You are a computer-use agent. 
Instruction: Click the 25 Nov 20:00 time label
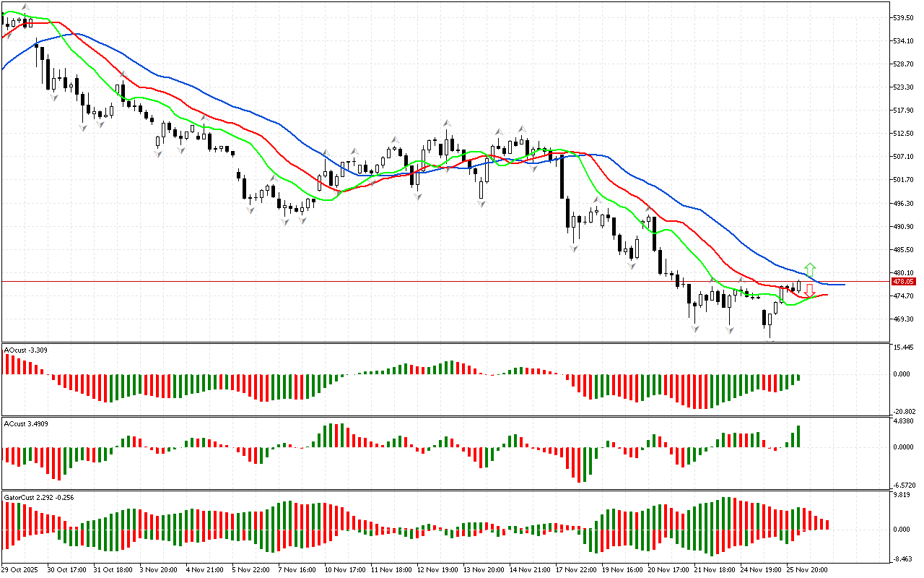coord(806,569)
